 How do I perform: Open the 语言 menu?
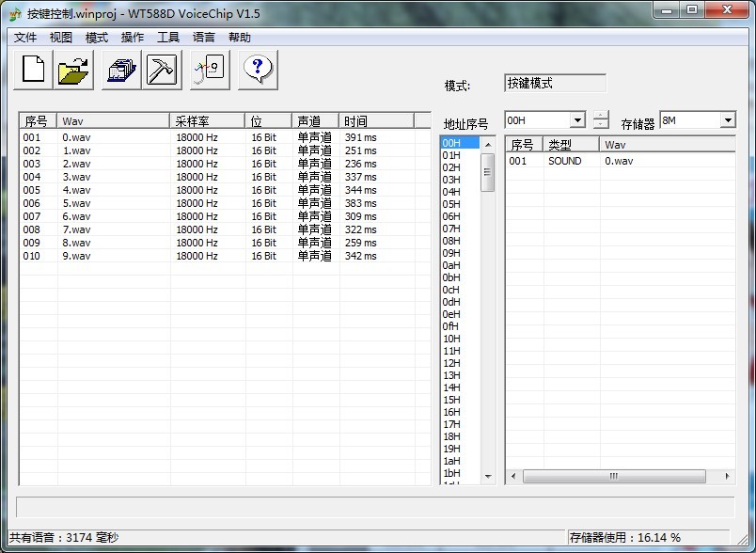pyautogui.click(x=204, y=37)
